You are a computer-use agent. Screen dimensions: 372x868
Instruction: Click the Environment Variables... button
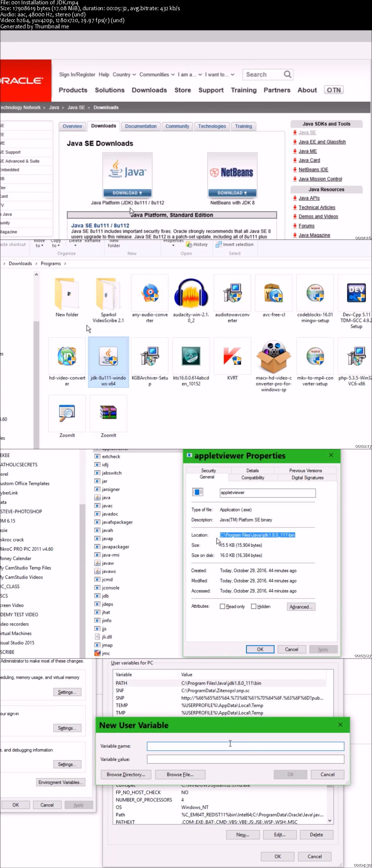pyautogui.click(x=60, y=782)
